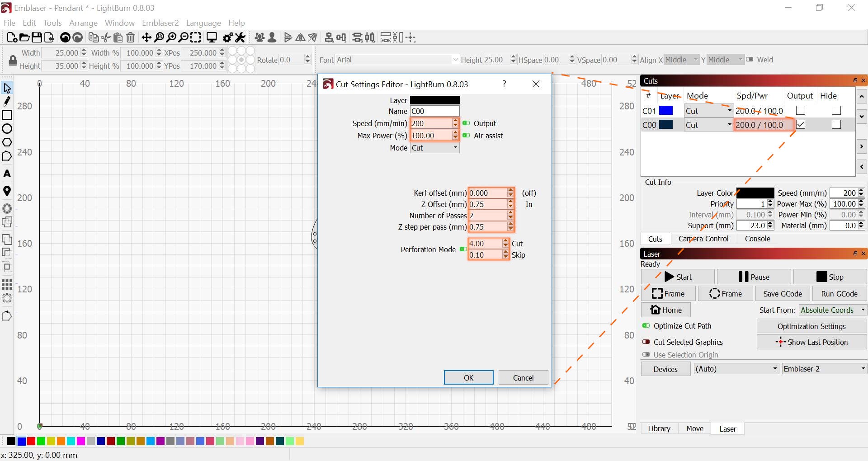The image size is (868, 461).
Task: Click the Save file toolbar icon
Action: 37,38
